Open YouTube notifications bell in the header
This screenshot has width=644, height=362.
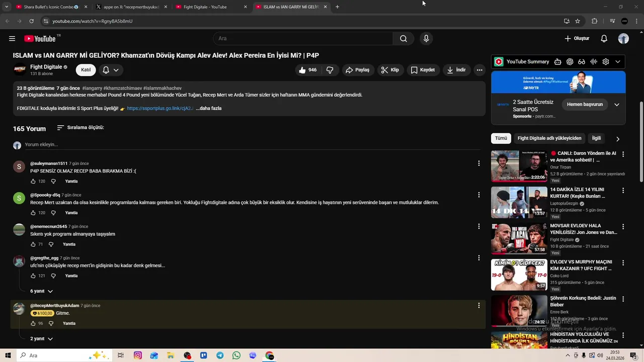604,39
